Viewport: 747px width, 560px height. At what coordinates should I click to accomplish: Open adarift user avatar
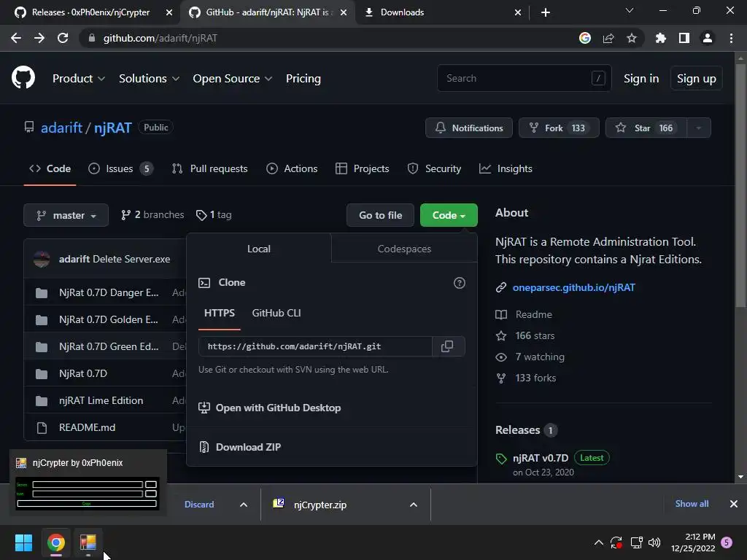tap(42, 259)
